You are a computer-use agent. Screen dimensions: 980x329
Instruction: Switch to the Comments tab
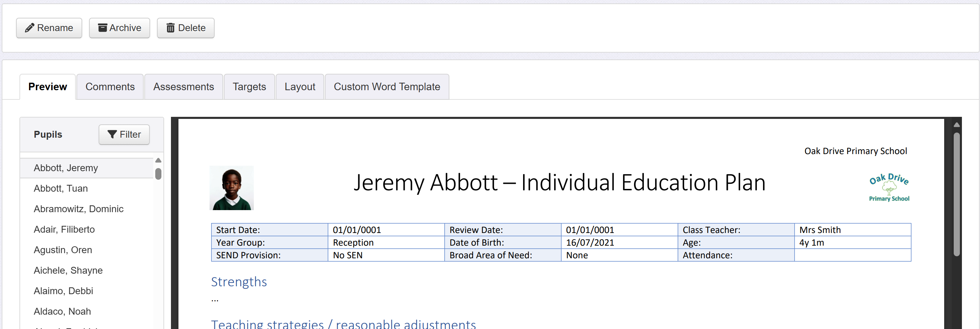point(110,87)
